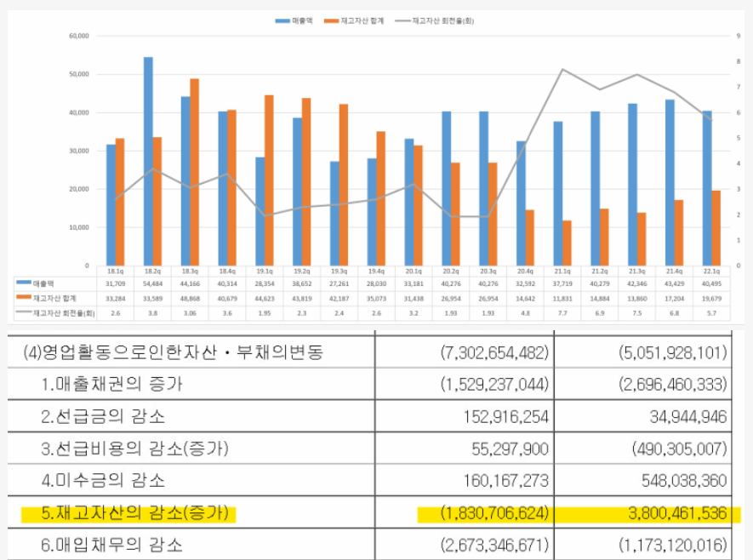Click the orange 21.1q inventory bar
This screenshot has height=560, width=753.
[568, 243]
